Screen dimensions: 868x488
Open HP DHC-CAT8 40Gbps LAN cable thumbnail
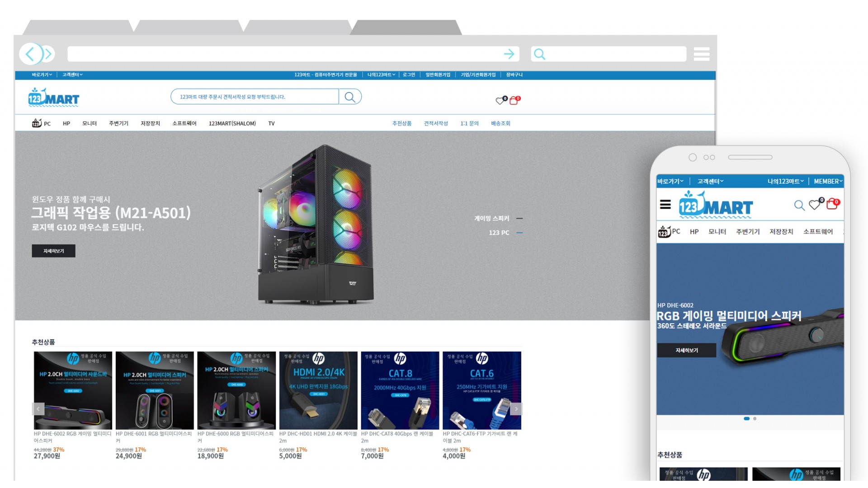click(400, 390)
